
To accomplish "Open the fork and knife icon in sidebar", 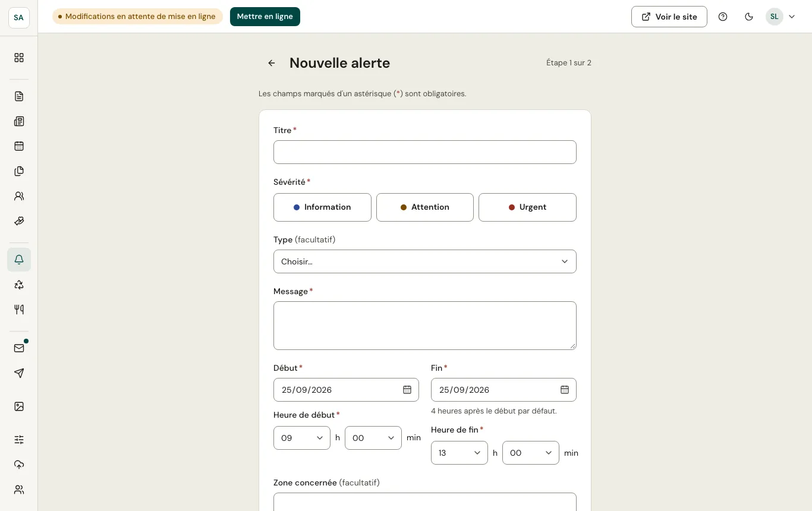I will tap(19, 310).
